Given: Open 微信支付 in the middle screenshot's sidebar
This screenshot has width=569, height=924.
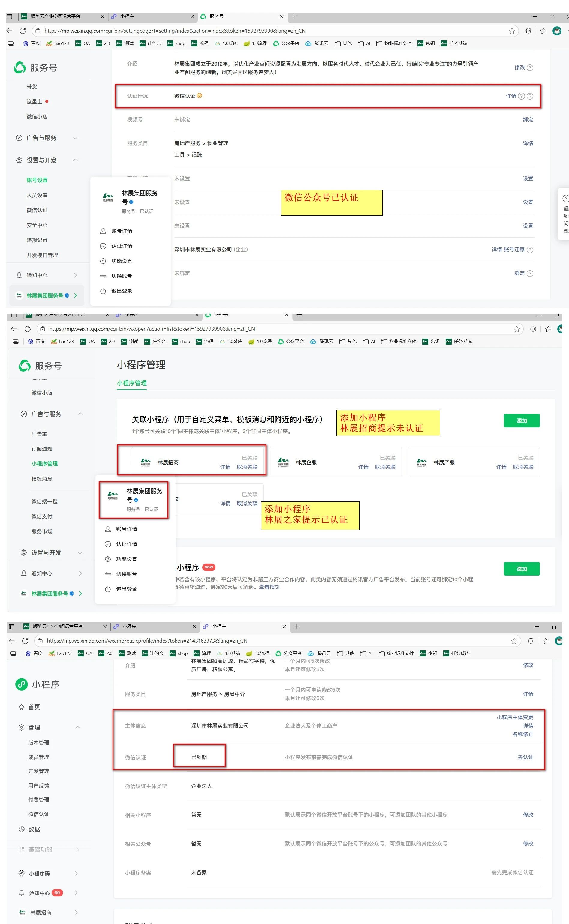Looking at the screenshot, I should 42,517.
